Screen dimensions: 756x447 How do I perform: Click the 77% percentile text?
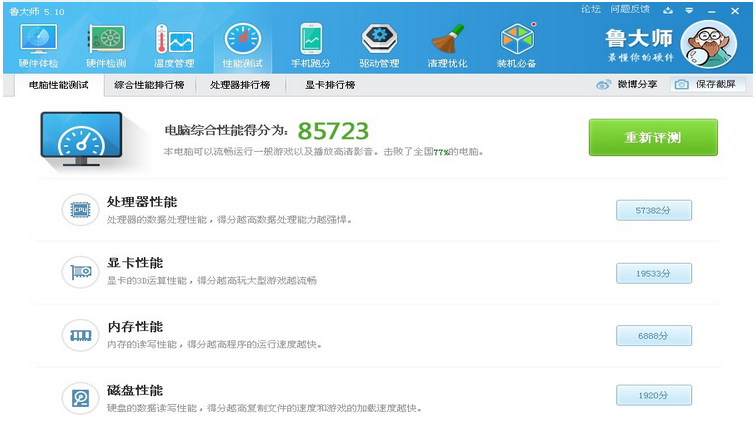pos(441,152)
